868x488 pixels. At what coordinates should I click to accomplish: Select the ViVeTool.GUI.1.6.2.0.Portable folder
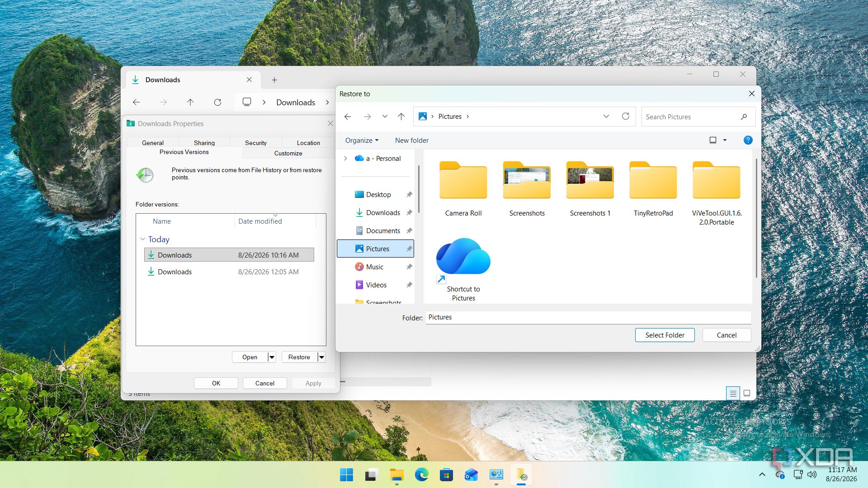click(x=717, y=193)
